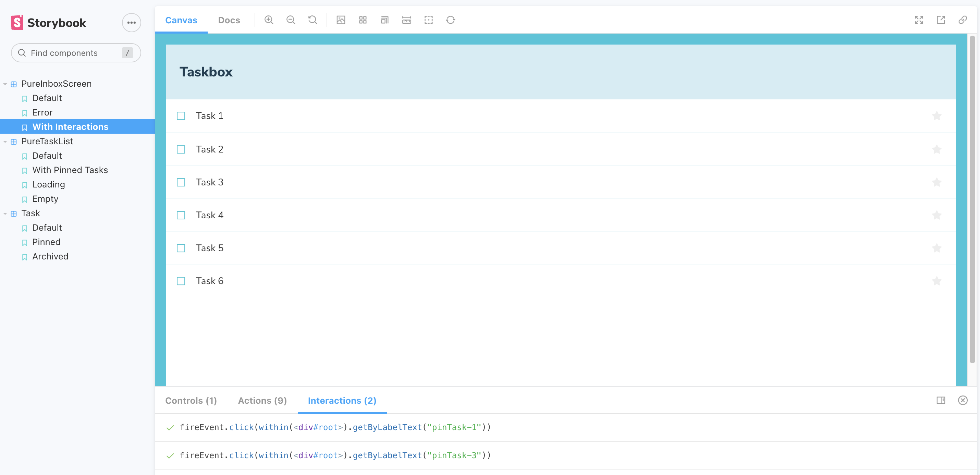Open Storybook ellipsis menu button

[x=131, y=23]
